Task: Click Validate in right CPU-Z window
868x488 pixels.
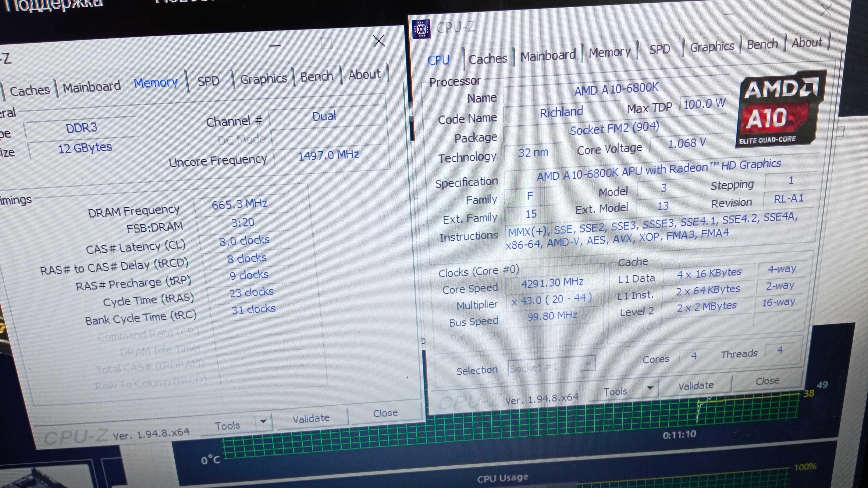Action: (x=696, y=386)
